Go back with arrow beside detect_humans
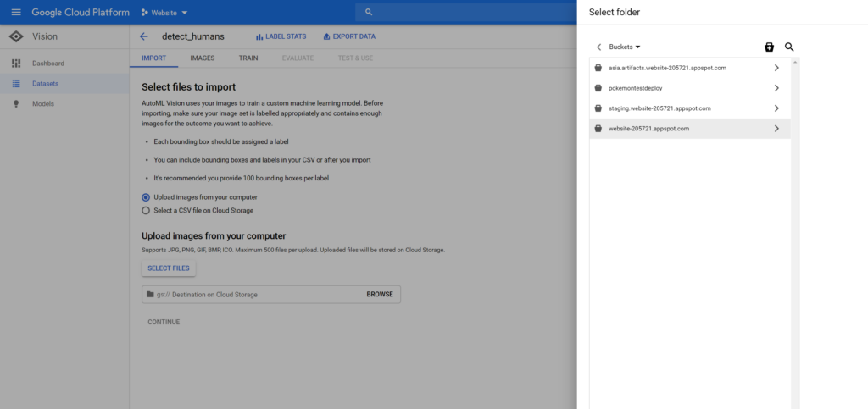868x409 pixels. (144, 36)
